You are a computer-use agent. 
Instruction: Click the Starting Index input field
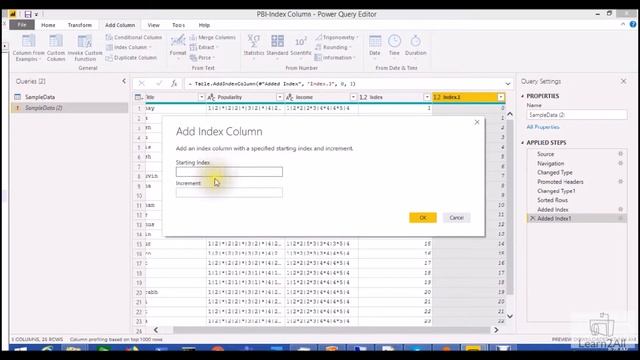point(229,172)
